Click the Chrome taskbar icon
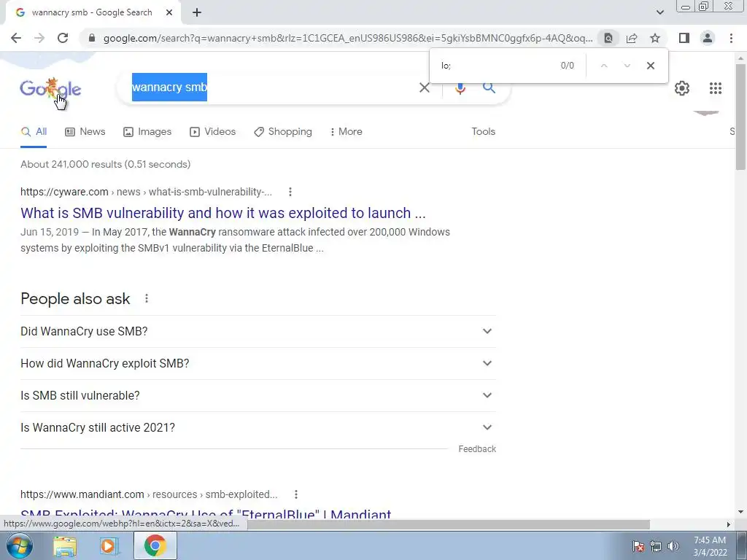 click(x=155, y=545)
